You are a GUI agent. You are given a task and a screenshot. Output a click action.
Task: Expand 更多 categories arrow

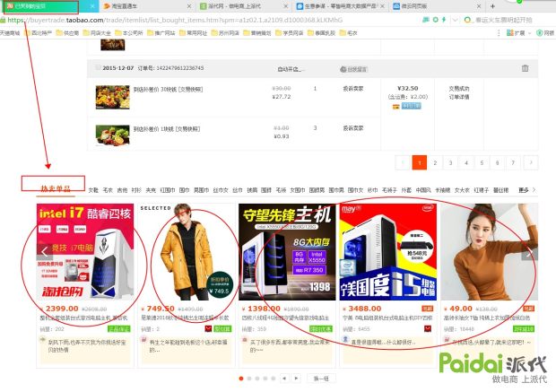point(527,190)
